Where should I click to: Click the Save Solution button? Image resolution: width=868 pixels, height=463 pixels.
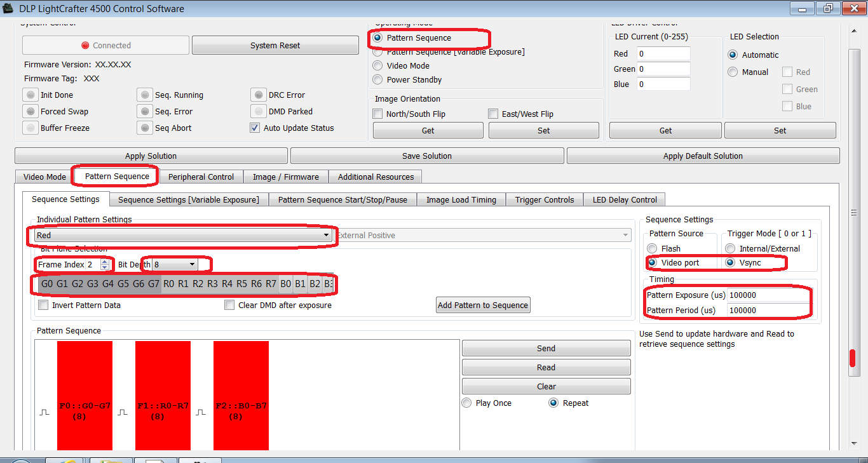click(x=427, y=156)
